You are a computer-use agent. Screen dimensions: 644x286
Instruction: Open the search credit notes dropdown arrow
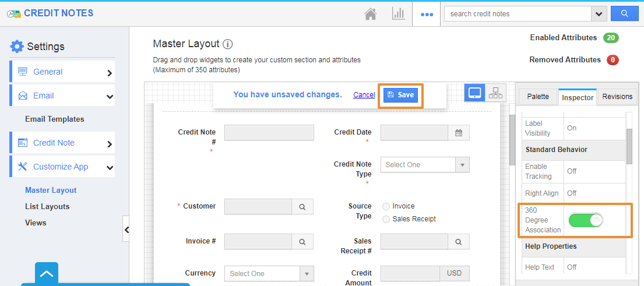coord(599,14)
